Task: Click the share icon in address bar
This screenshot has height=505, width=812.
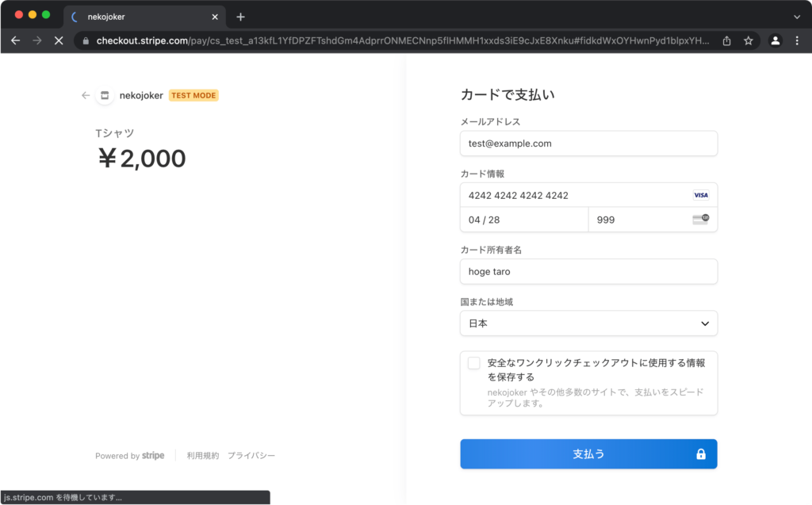Action: tap(726, 40)
